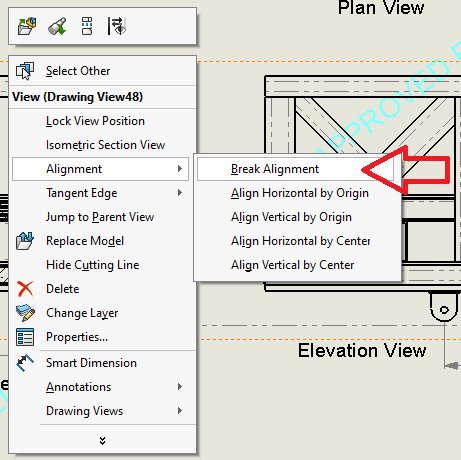Select Align Vertical by Center

[292, 265]
